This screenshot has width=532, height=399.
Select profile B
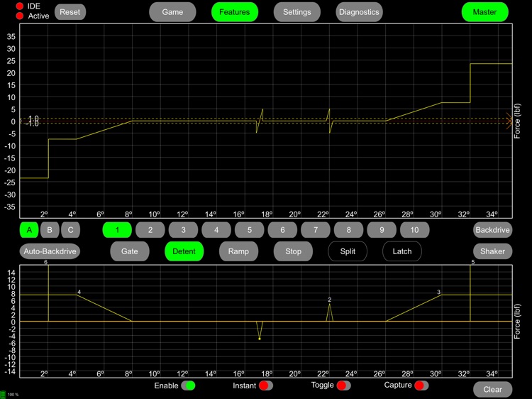(x=50, y=230)
